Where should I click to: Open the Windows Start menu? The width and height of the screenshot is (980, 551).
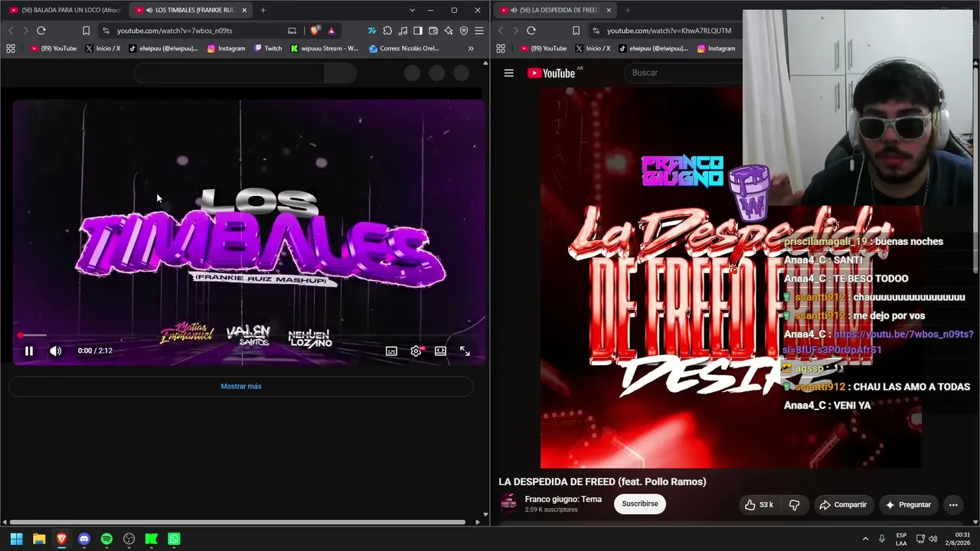click(16, 539)
